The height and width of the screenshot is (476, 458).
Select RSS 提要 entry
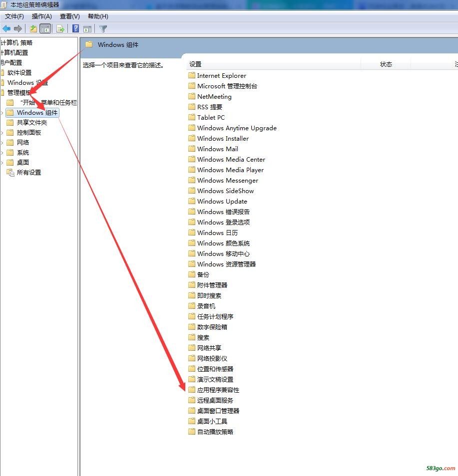(x=210, y=107)
